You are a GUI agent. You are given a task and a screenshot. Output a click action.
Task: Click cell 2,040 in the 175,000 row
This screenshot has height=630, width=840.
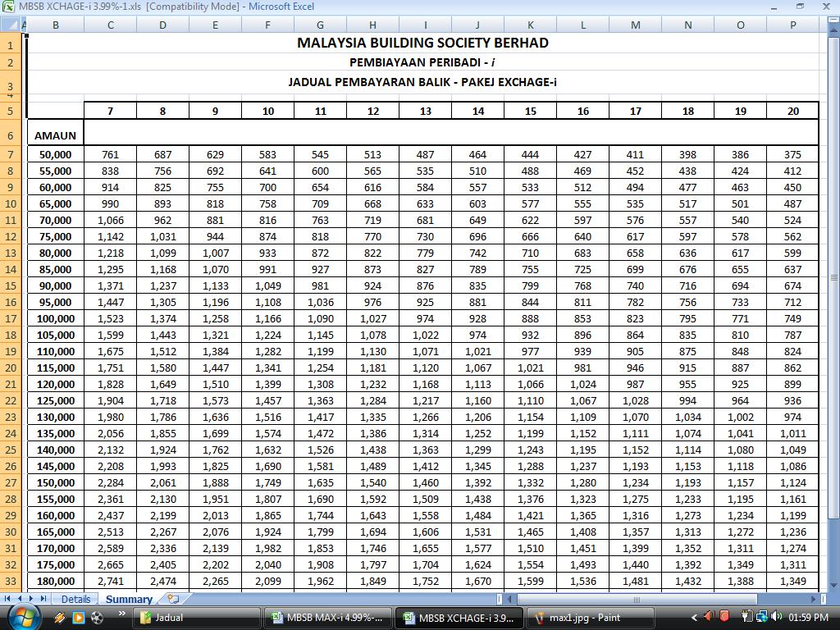click(x=268, y=564)
